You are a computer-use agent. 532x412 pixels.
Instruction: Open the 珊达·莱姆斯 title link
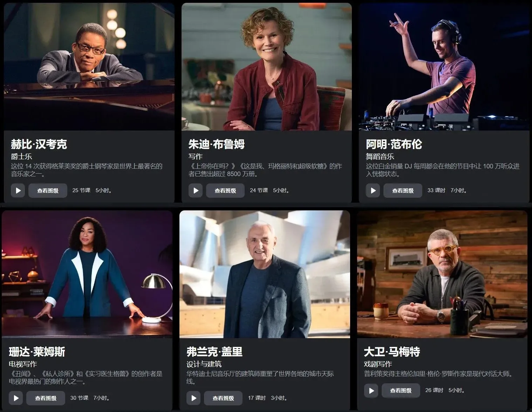tap(37, 351)
